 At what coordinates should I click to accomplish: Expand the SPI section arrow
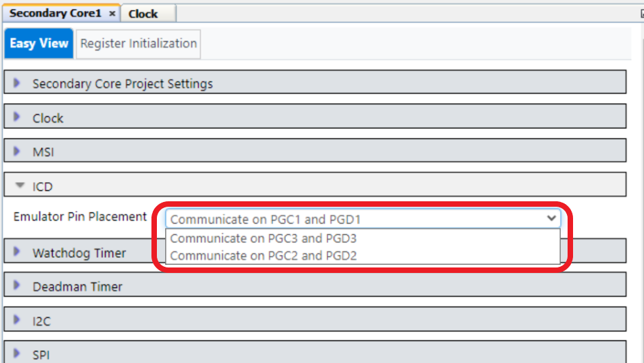point(16,353)
